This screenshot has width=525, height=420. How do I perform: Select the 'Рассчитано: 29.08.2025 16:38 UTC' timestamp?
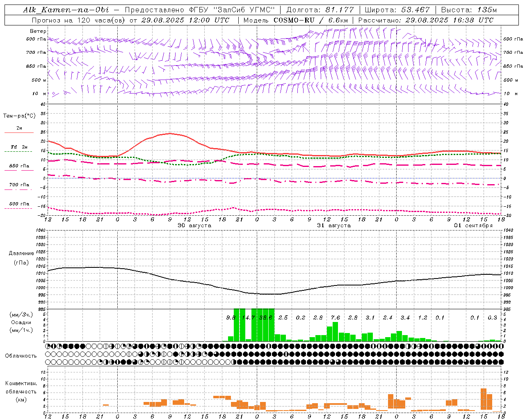pos(426,20)
